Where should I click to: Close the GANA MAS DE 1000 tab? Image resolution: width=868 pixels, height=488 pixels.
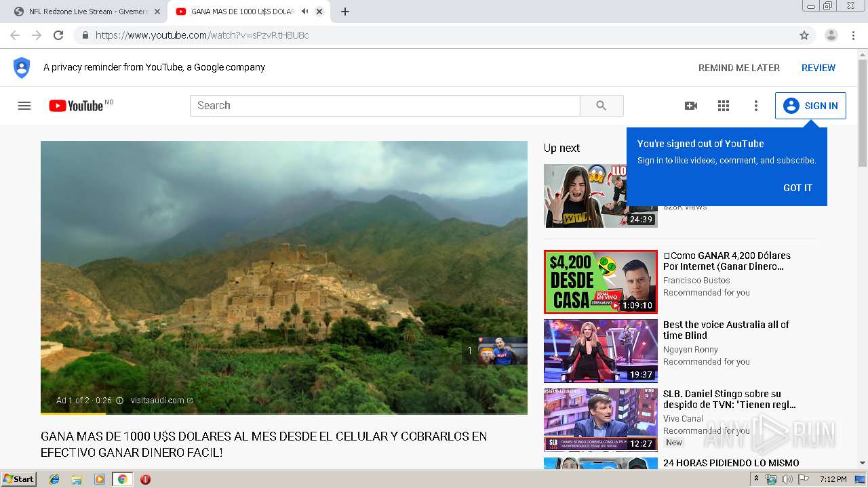pyautogui.click(x=319, y=12)
